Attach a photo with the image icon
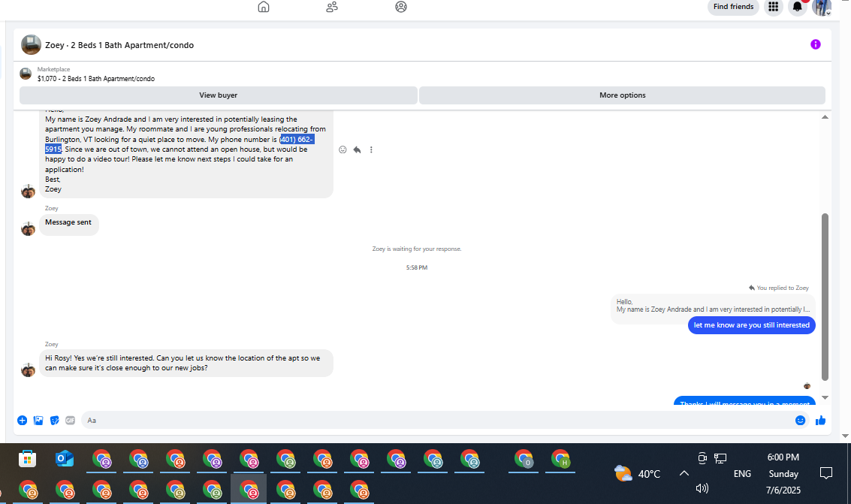The image size is (851, 504). pos(38,421)
